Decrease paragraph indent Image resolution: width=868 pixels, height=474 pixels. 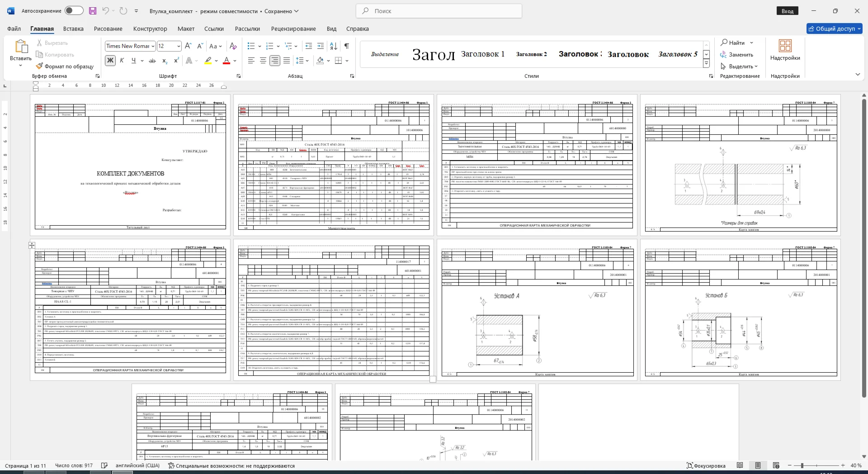[309, 46]
